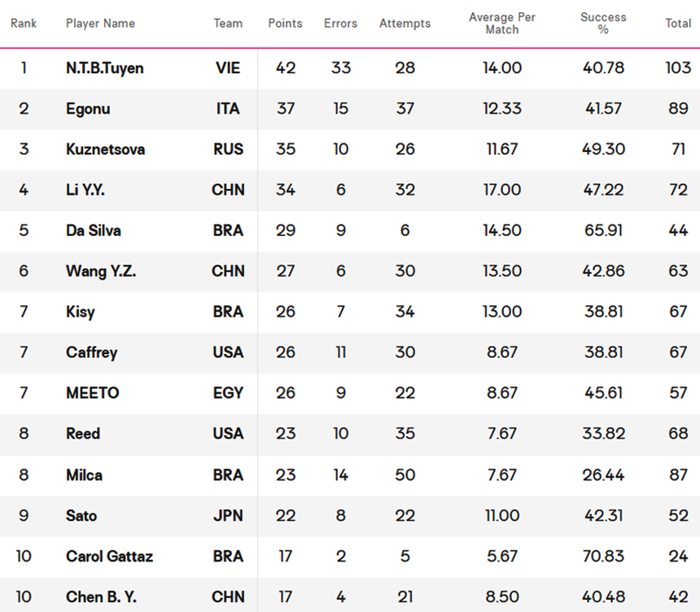Click the Player Name column header
700x612 pixels.
100,24
